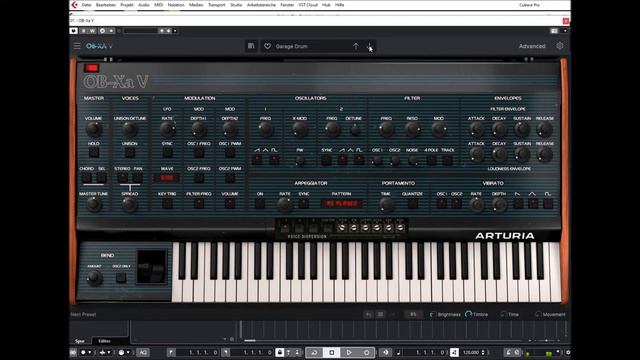Select oscillator 2 pulse waveform button
Viewport: 640px width, 360px height.
(359, 159)
